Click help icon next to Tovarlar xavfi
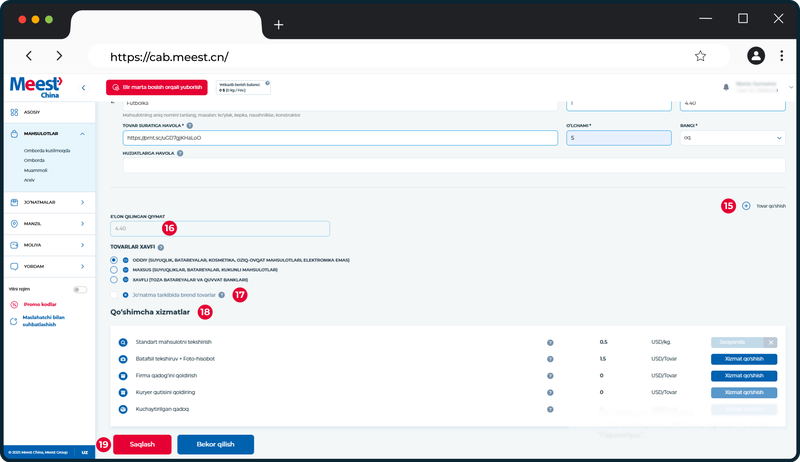800x462 pixels. (161, 247)
